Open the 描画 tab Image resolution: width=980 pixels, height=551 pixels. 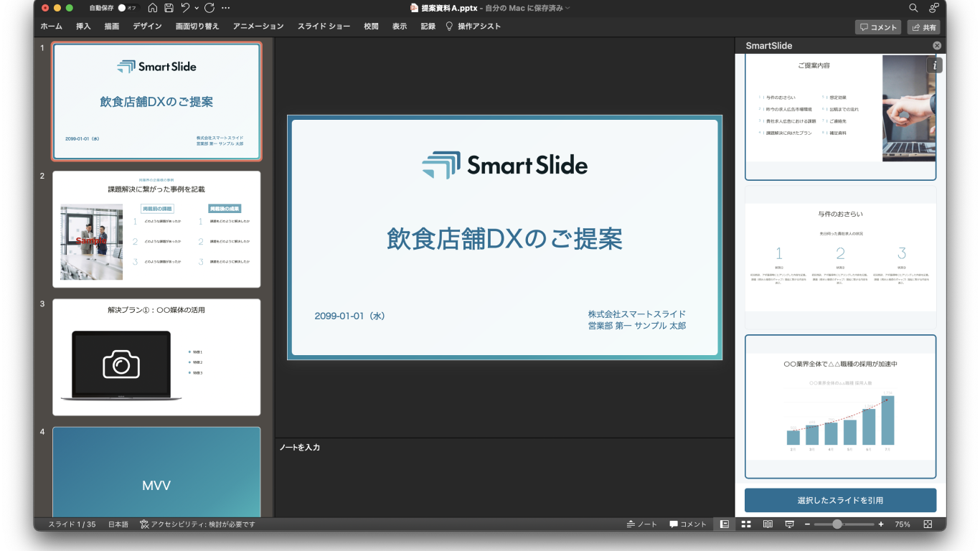point(112,27)
